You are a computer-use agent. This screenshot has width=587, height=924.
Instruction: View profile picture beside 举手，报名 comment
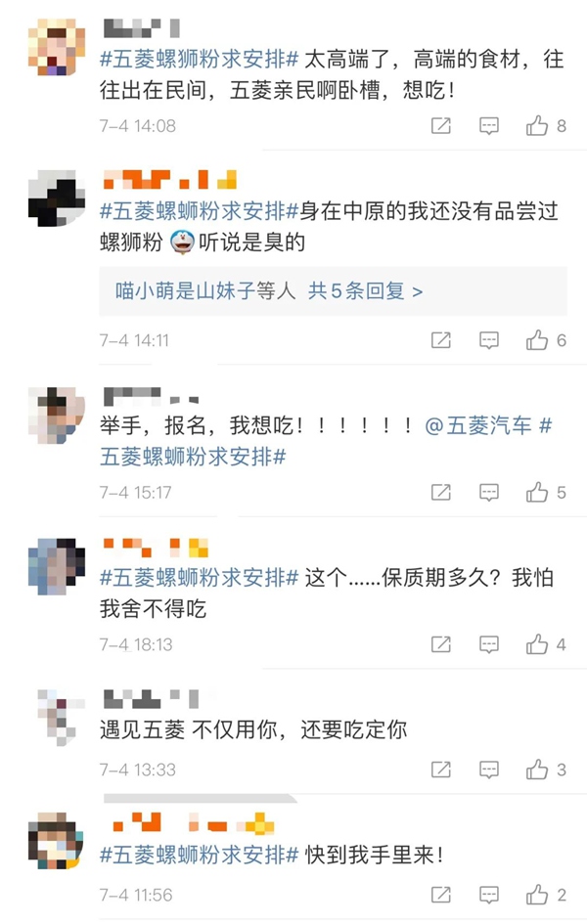pos(57,415)
